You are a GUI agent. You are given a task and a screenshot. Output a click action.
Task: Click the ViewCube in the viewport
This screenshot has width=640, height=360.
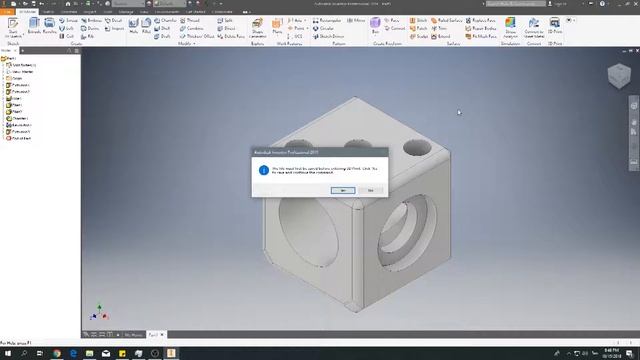tap(619, 76)
